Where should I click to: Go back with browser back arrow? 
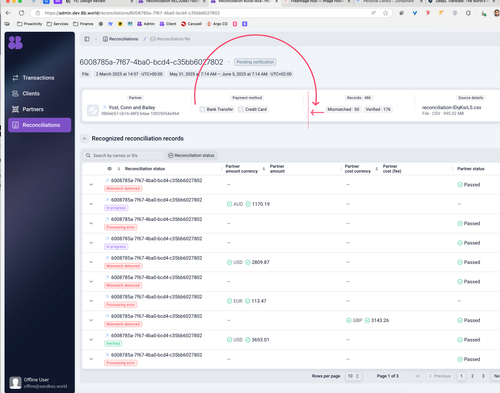8,13
